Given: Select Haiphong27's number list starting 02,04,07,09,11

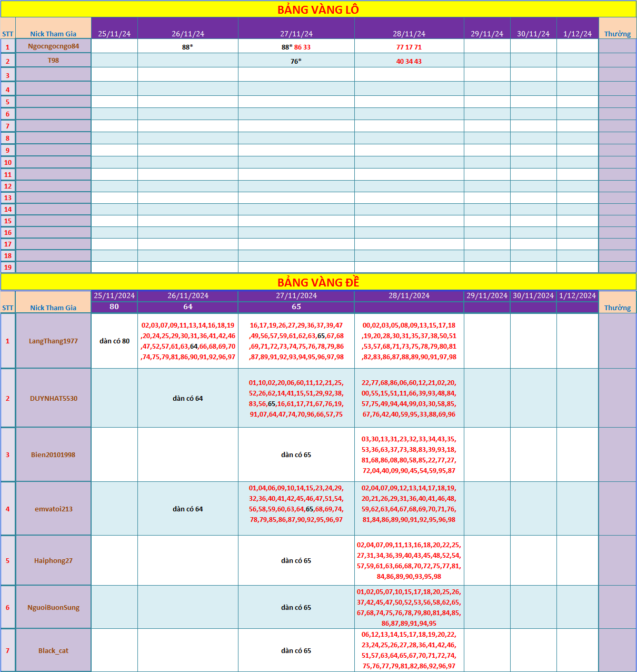Looking at the screenshot, I should click(409, 560).
